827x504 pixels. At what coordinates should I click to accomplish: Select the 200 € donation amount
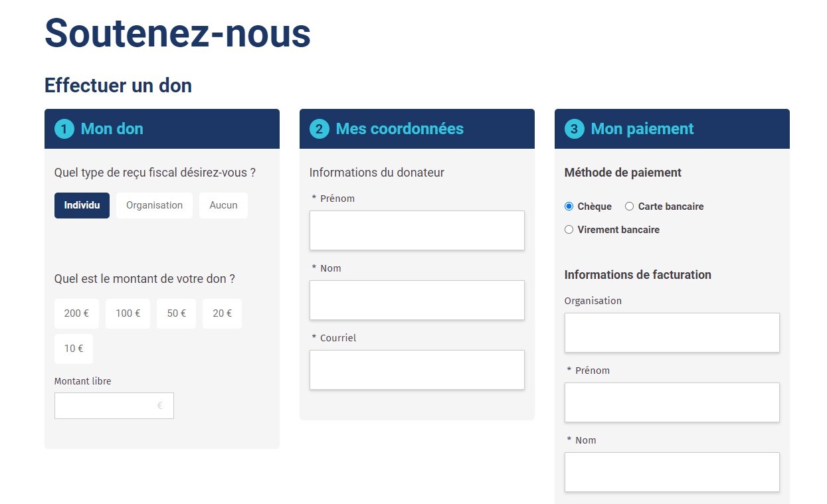(x=76, y=313)
